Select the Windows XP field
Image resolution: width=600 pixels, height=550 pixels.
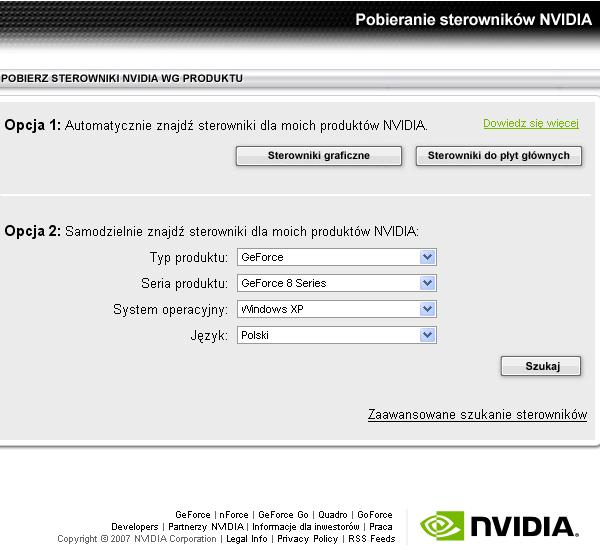coord(337,309)
